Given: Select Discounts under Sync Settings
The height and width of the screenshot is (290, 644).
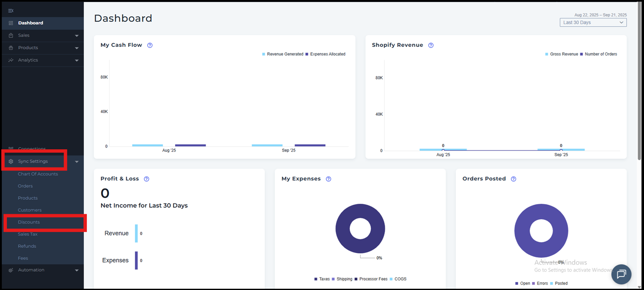Looking at the screenshot, I should (29, 222).
